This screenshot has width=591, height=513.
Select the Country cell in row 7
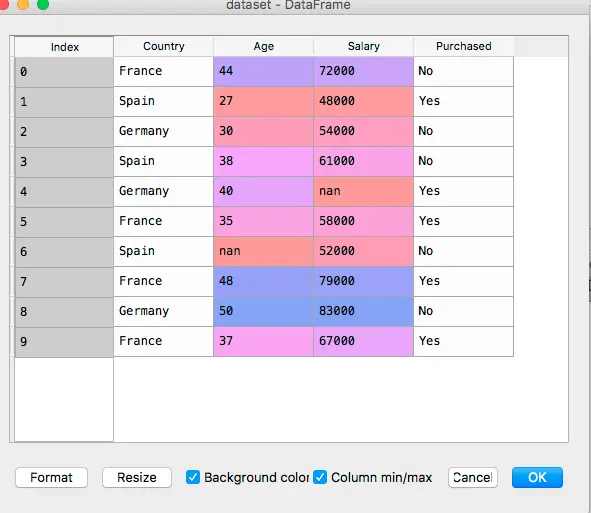pyautogui.click(x=164, y=282)
